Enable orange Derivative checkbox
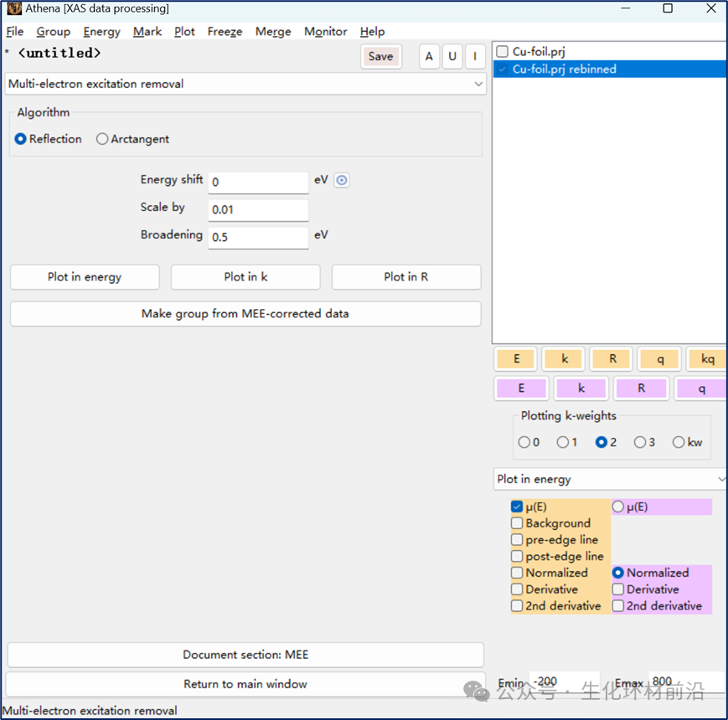The height and width of the screenshot is (720, 728). point(517,589)
